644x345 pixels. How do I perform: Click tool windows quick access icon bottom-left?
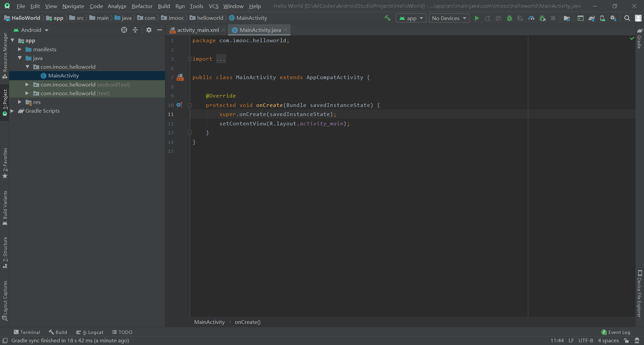click(x=5, y=341)
